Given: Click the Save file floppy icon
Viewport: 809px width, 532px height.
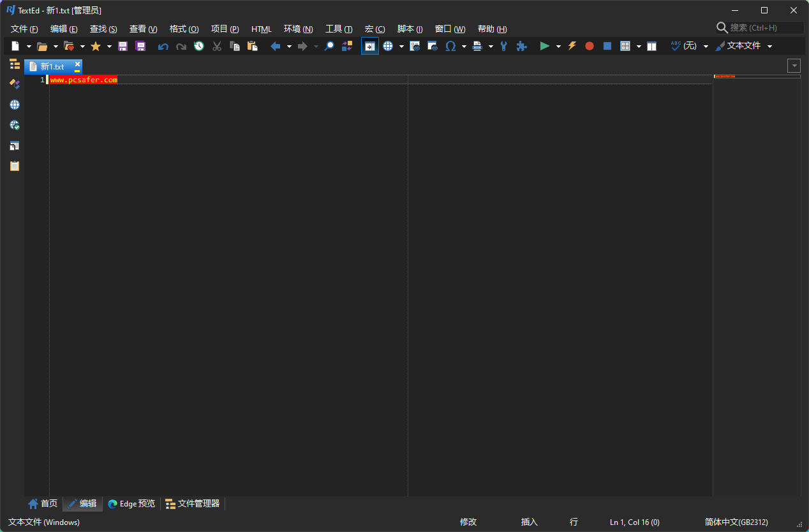Looking at the screenshot, I should [122, 46].
